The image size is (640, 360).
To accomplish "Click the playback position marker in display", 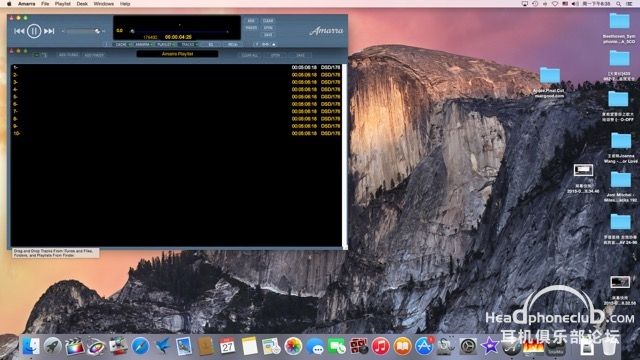I will coord(132,31).
